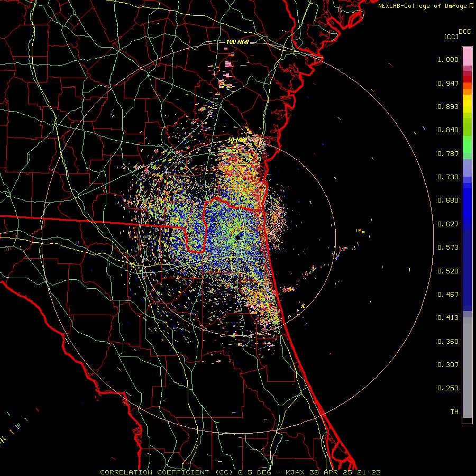
Task: Select the 0.680 legend value
Action: pos(448,200)
